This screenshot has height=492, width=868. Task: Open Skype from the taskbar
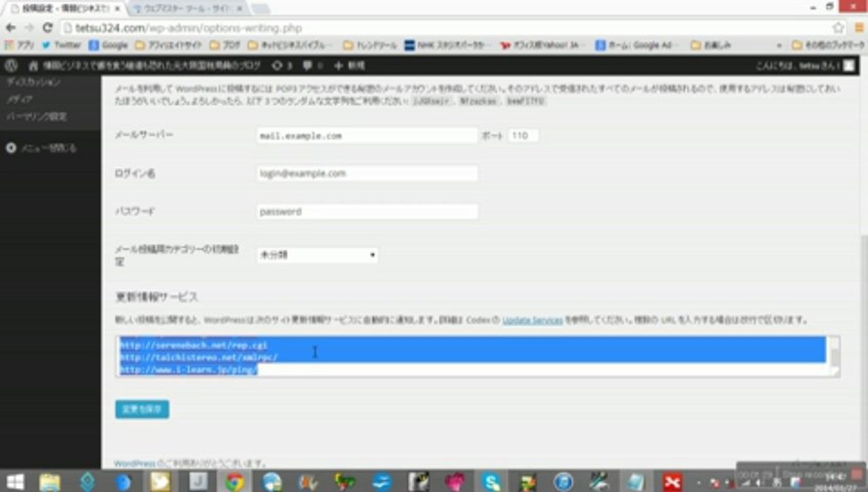tap(491, 482)
